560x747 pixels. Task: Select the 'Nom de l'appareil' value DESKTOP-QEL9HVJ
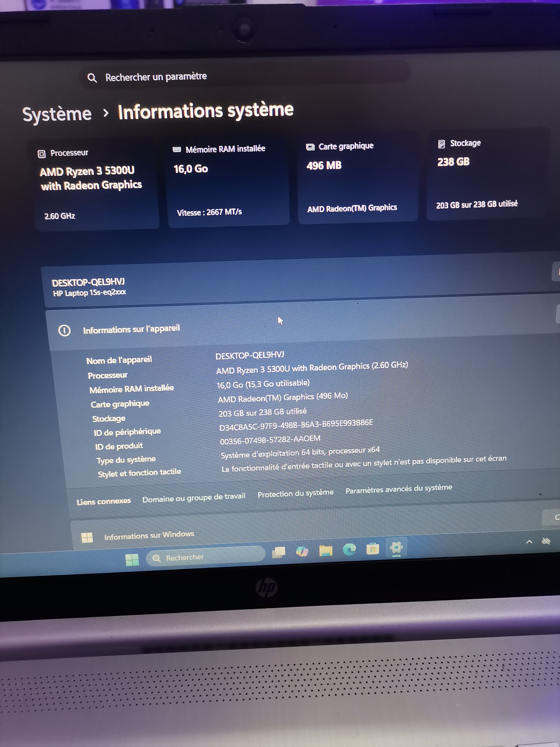coord(250,355)
